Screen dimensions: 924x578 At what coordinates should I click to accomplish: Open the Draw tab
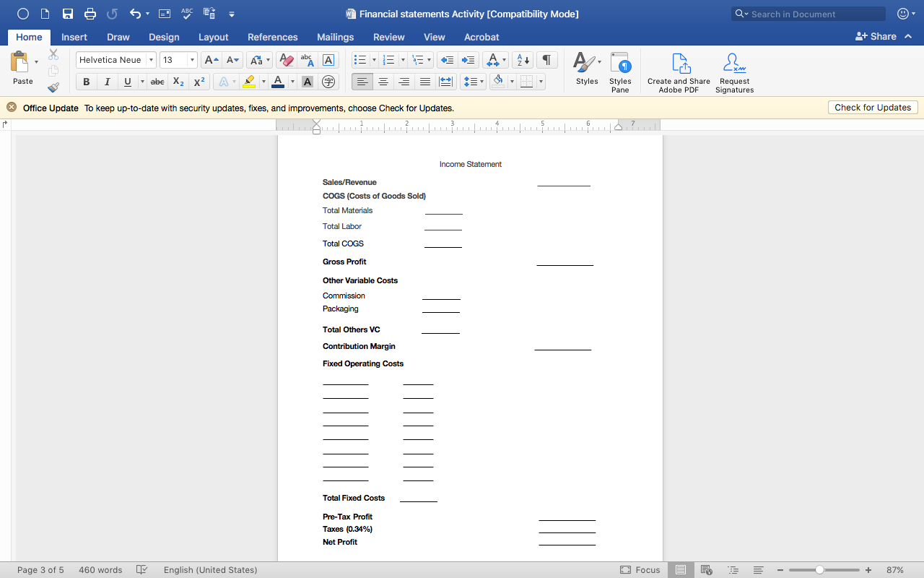(118, 37)
